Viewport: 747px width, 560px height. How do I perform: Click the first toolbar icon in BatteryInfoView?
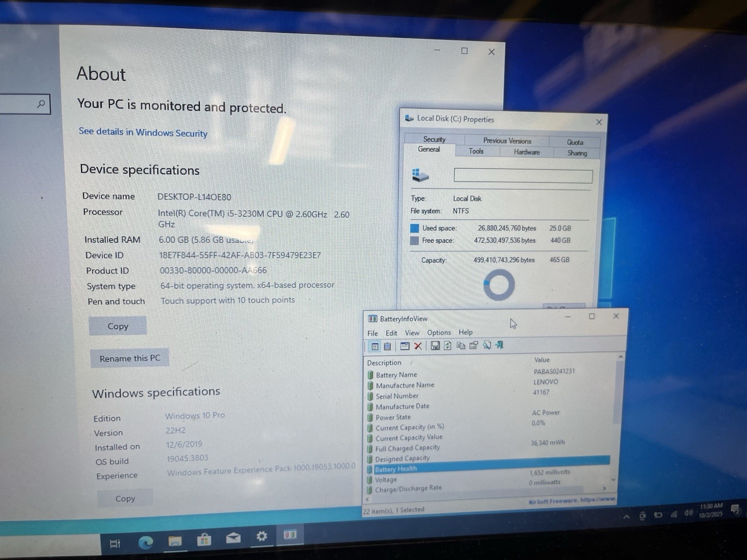[374, 346]
